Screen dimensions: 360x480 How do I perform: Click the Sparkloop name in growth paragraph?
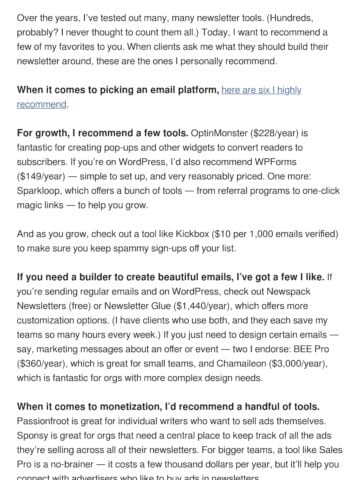tap(38, 191)
